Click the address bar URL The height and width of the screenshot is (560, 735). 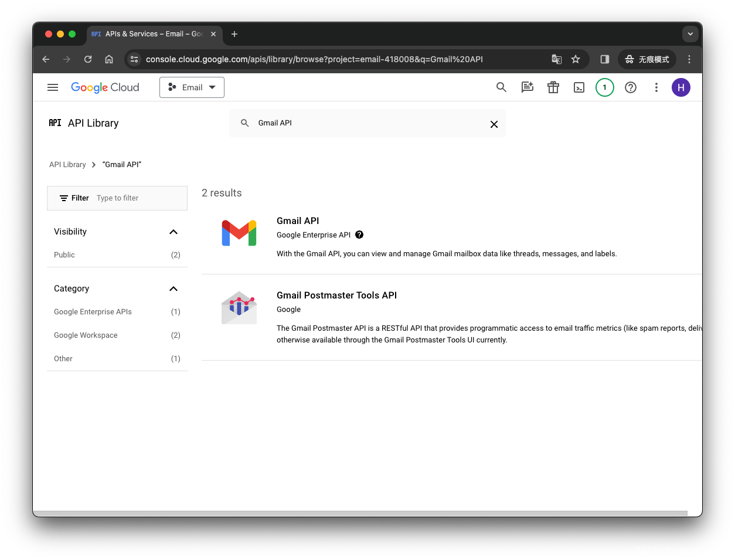point(314,59)
